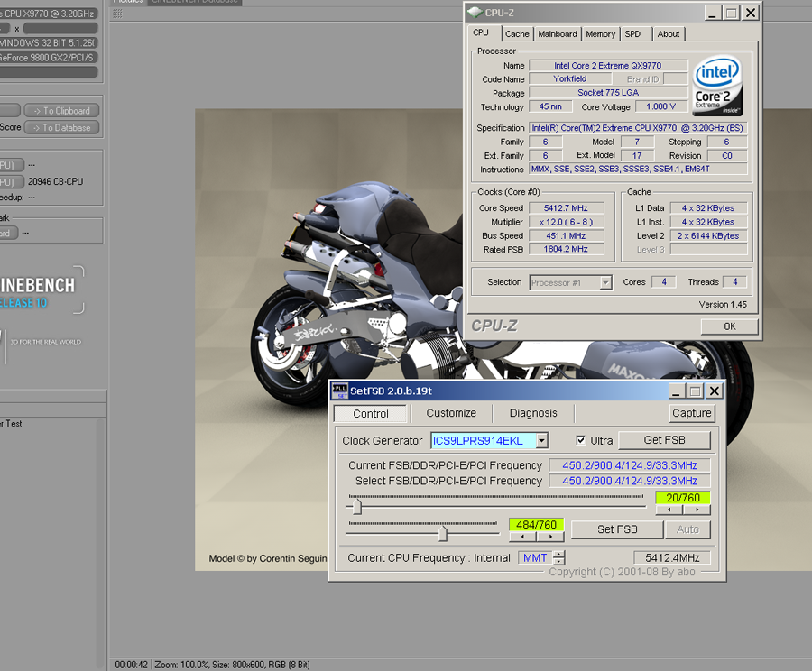Click left arrow under 20/760 value
Viewport: 812px width, 671px height.
(669, 510)
